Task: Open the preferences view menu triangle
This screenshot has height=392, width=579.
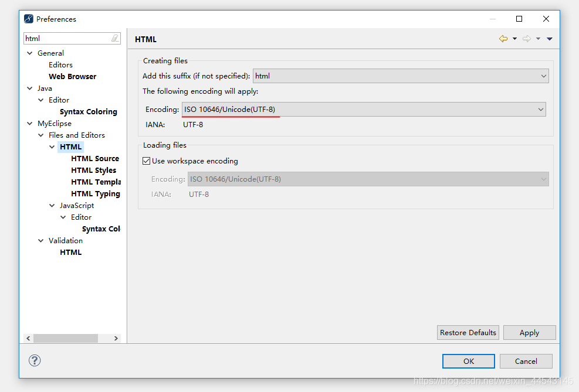Action: click(550, 39)
